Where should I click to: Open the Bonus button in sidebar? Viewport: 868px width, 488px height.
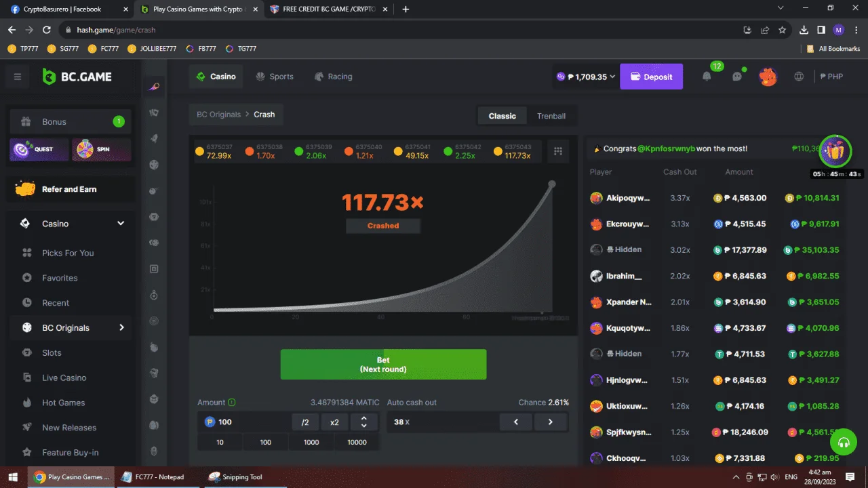point(71,122)
